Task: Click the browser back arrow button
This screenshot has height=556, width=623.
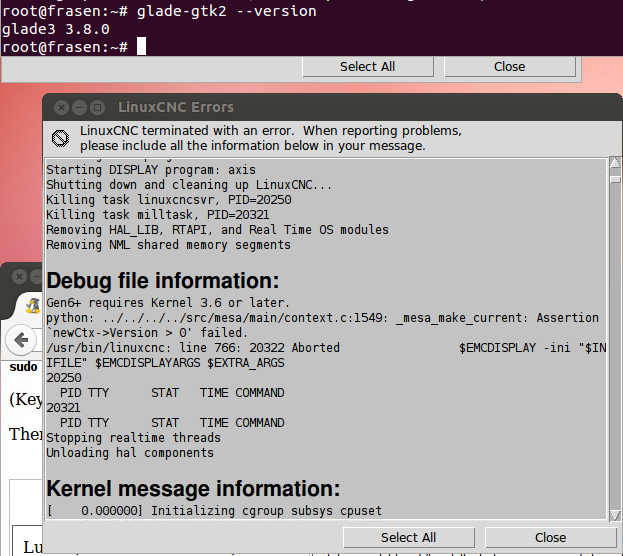Action: tap(21, 340)
